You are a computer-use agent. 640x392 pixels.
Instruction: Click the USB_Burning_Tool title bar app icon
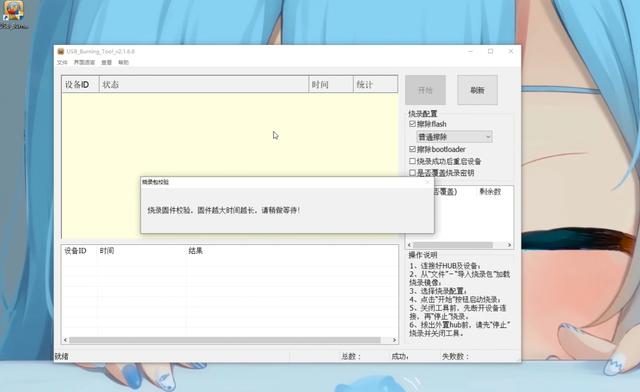tap(61, 51)
